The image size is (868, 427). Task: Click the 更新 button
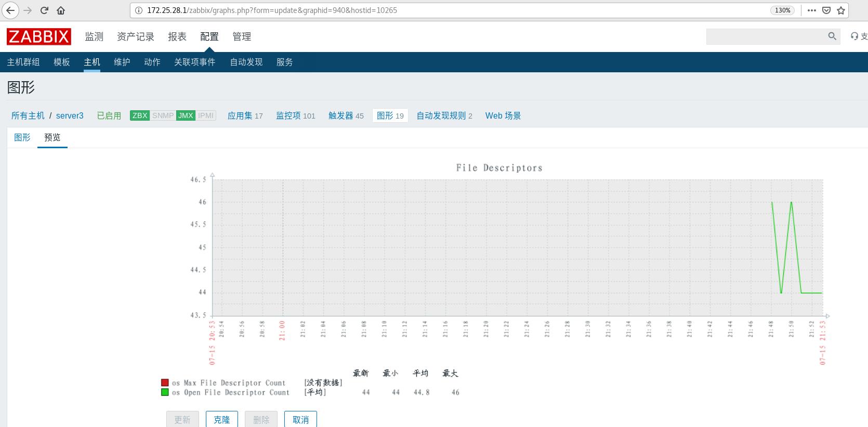tap(182, 419)
